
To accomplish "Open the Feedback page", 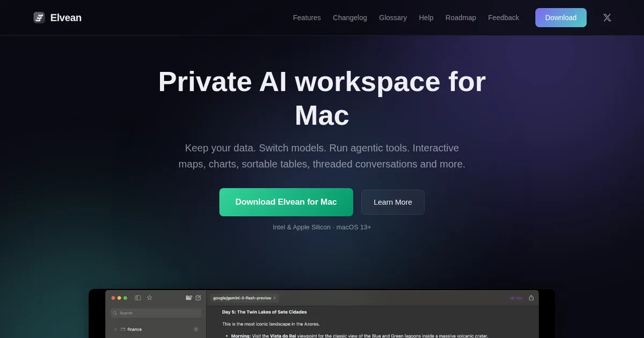I will coord(503,18).
